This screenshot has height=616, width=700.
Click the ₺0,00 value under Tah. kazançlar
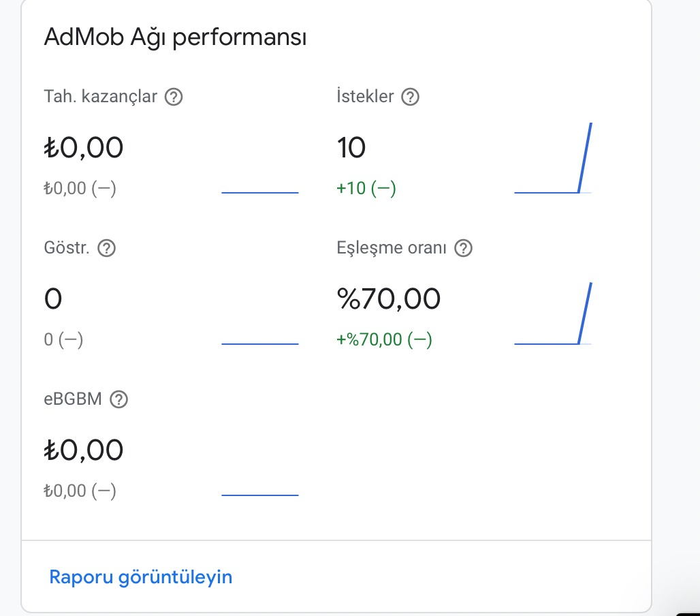84,147
